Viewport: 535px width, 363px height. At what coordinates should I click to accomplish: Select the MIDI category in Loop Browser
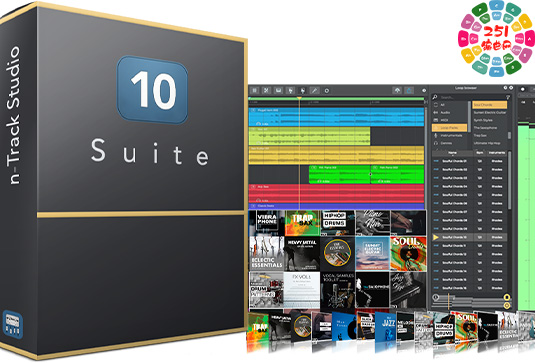450,120
